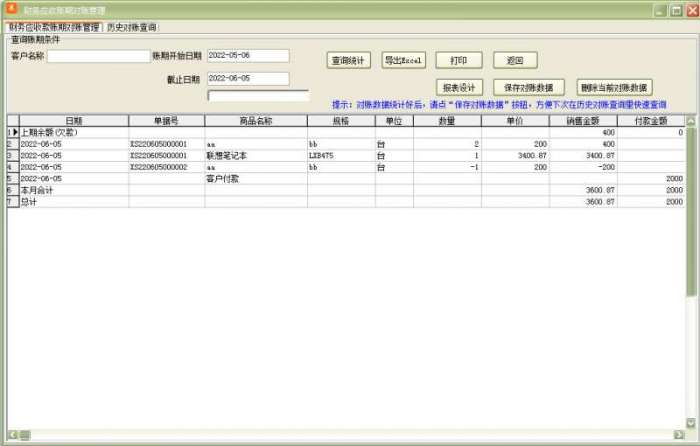
Task: Click 删除当前对账数据 button
Action: [614, 88]
